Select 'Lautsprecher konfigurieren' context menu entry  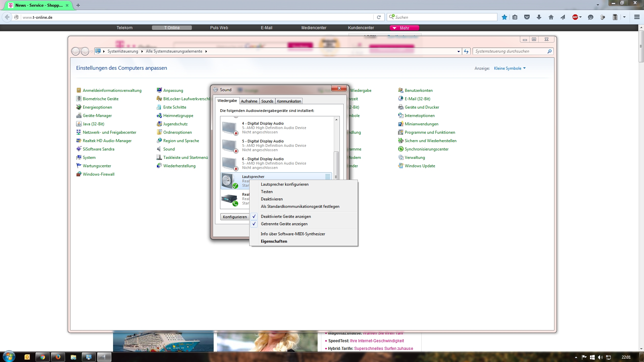tap(284, 184)
